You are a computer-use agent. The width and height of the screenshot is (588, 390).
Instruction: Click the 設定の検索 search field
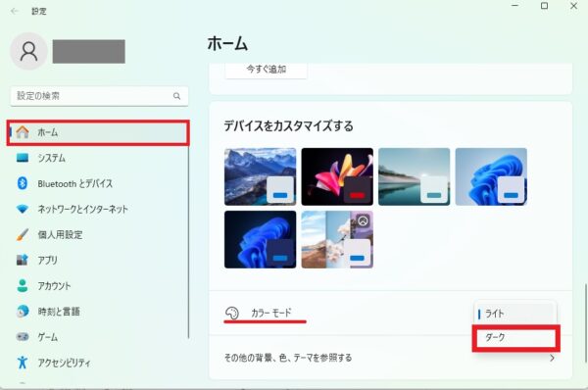click(99, 96)
